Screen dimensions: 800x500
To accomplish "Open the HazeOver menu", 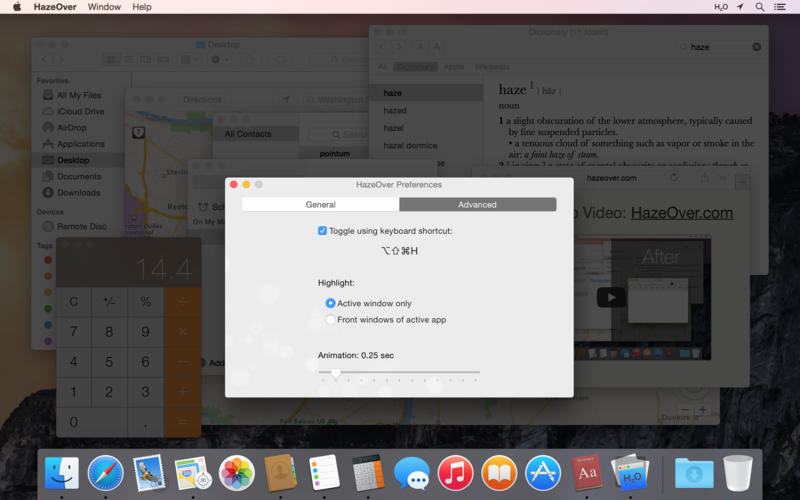I will coord(55,7).
